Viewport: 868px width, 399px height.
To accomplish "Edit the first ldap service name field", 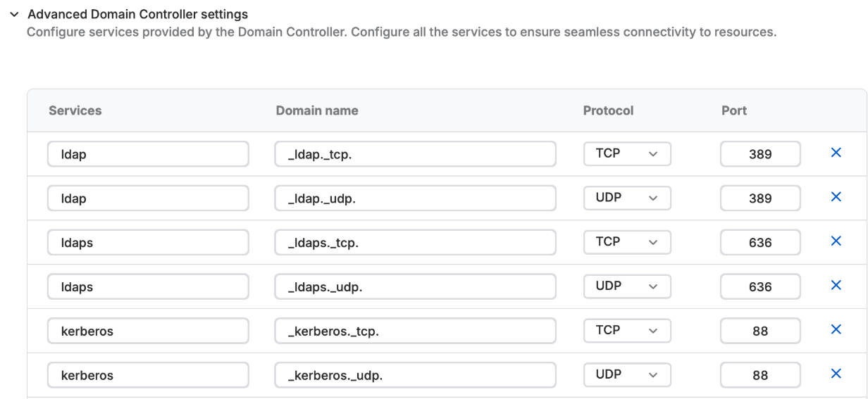I will [148, 154].
